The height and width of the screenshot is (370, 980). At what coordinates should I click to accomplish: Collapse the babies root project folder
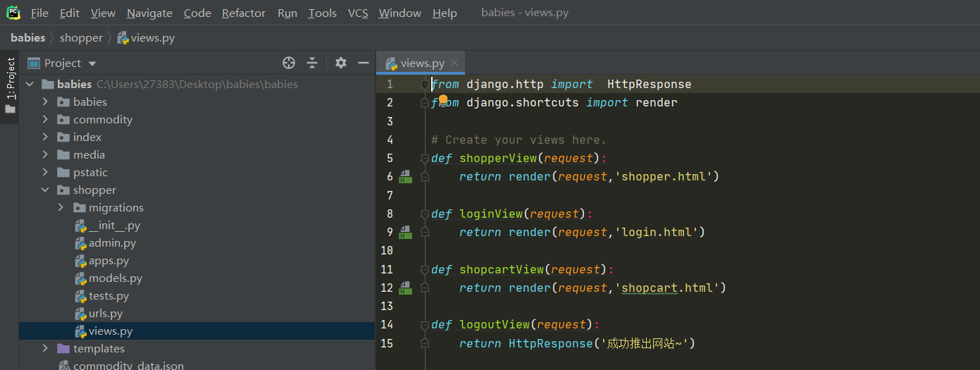coord(30,84)
